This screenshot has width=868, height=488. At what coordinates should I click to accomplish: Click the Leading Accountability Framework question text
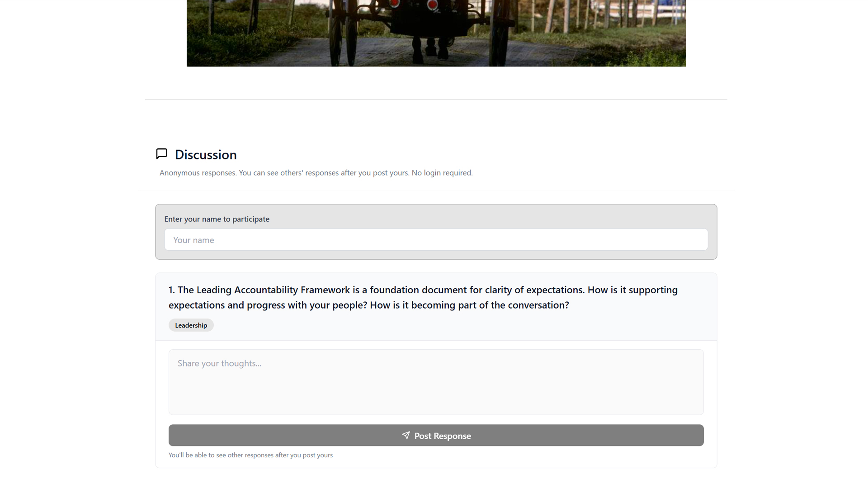(423, 297)
